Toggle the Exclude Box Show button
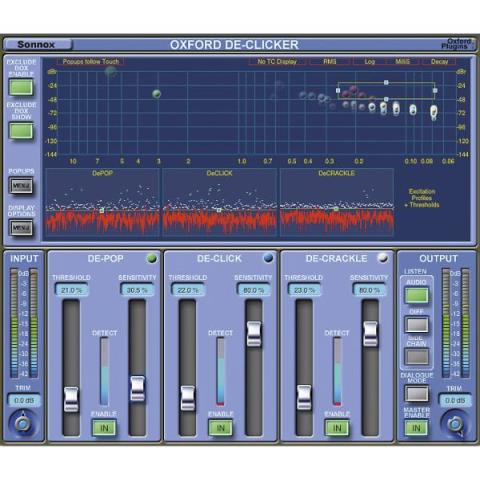 tap(21, 131)
